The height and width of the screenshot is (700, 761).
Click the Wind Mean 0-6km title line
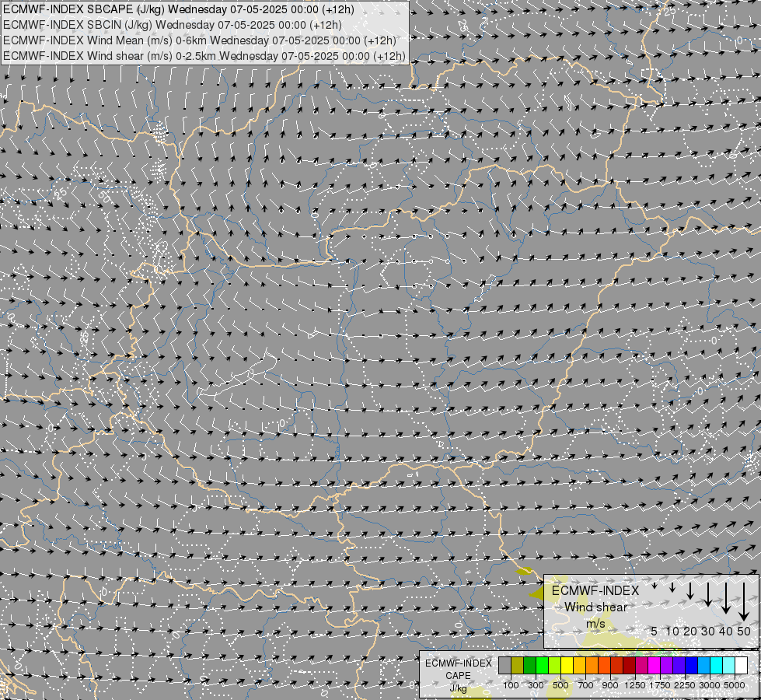[200, 40]
